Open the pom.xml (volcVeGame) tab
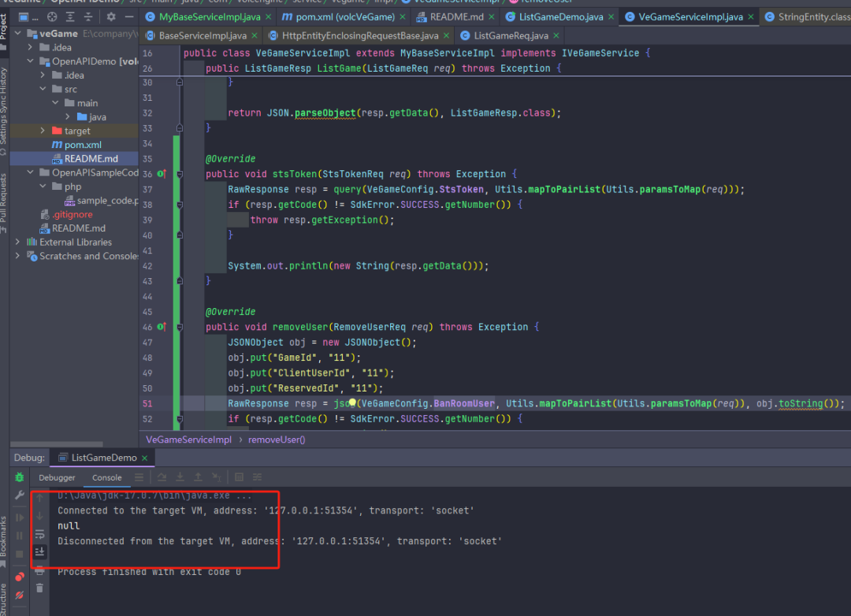 (344, 17)
